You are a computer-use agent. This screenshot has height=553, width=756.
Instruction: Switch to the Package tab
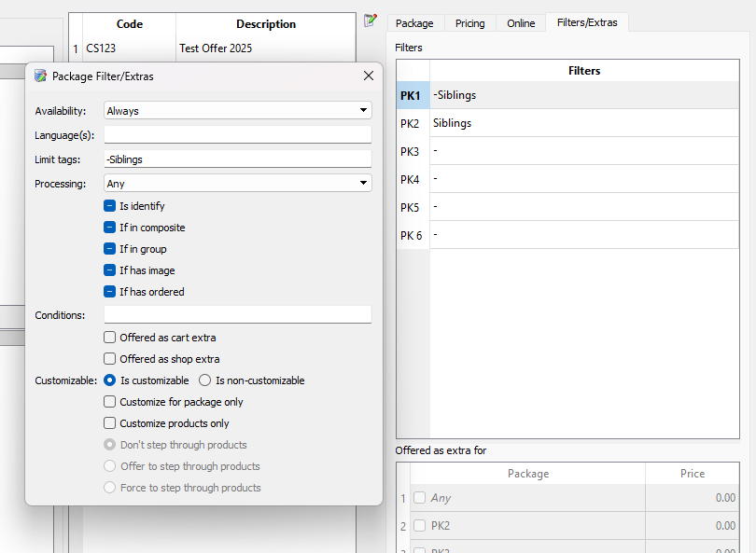coord(414,23)
